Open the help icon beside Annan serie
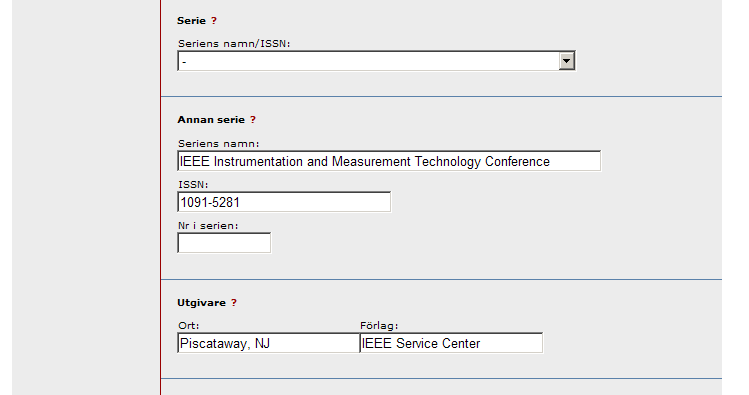 coord(253,120)
